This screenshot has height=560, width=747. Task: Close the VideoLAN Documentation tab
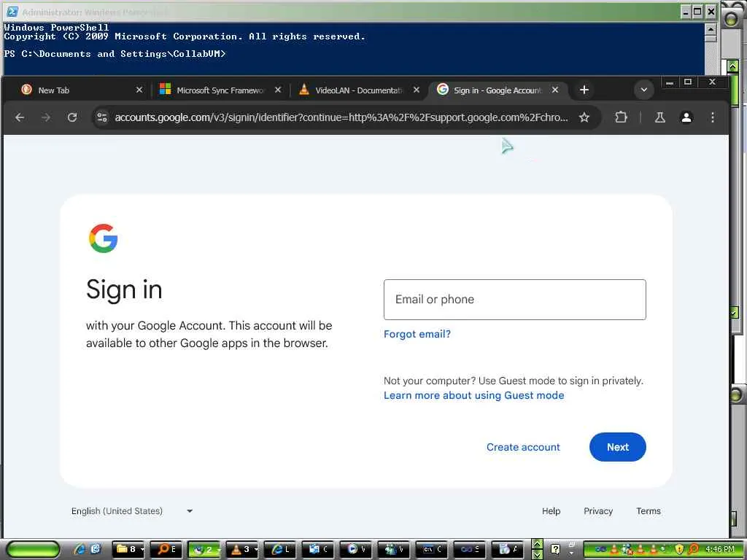[x=417, y=90]
